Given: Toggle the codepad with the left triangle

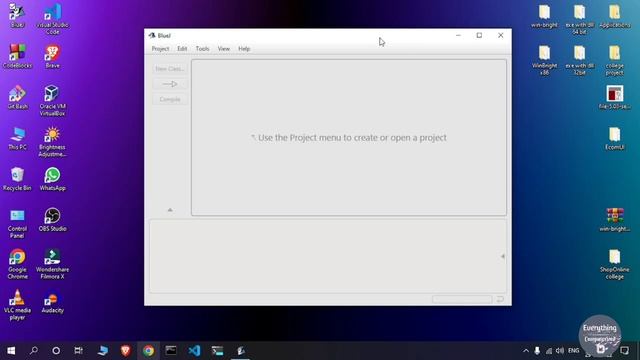Looking at the screenshot, I should click(503, 256).
